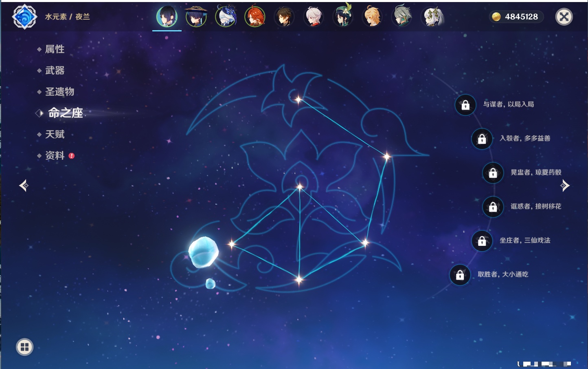The height and width of the screenshot is (369, 588).
Task: Open the 资料 profile tab
Action: pyautogui.click(x=55, y=155)
